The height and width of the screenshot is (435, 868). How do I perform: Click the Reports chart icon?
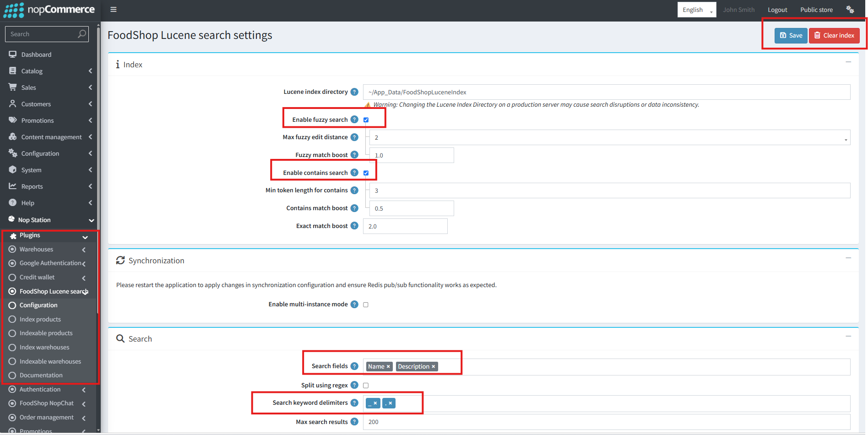[x=13, y=186]
